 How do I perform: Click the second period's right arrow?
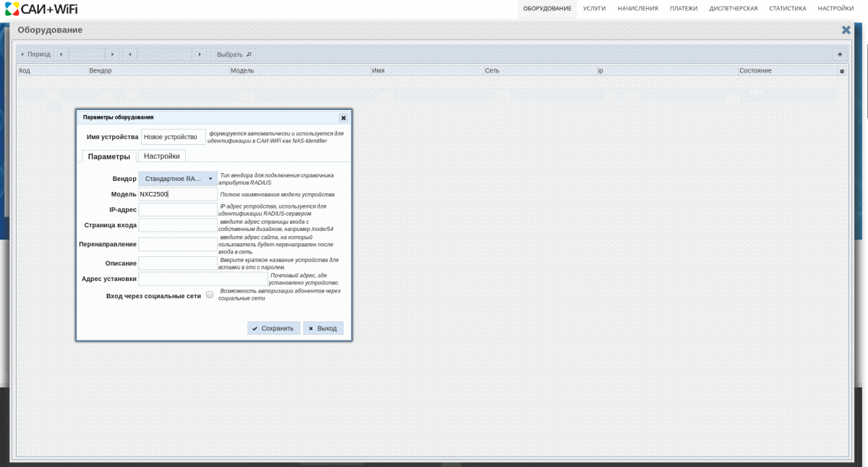click(199, 54)
